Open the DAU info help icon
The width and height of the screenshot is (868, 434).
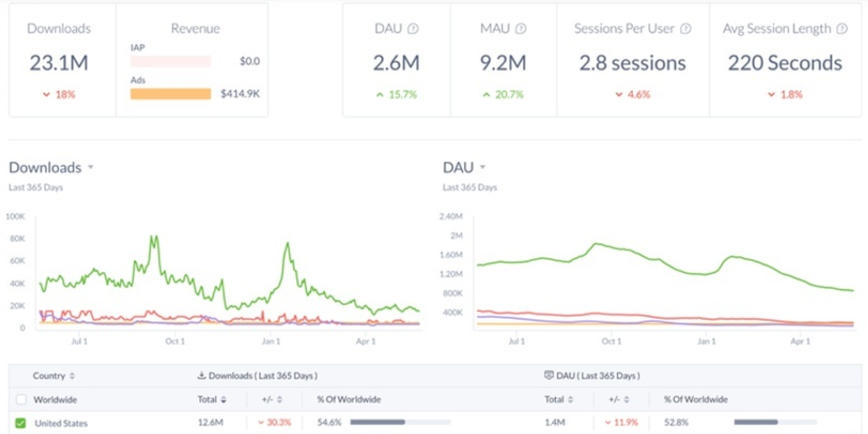pos(413,29)
